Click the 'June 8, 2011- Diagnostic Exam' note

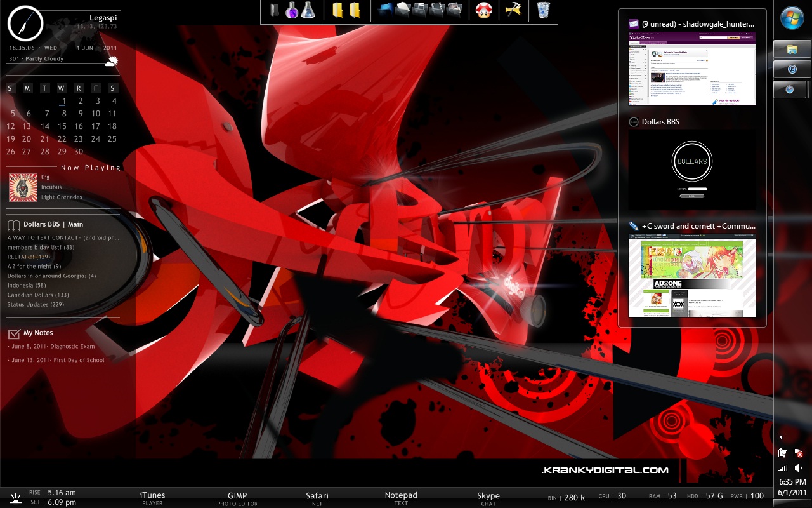coord(52,347)
